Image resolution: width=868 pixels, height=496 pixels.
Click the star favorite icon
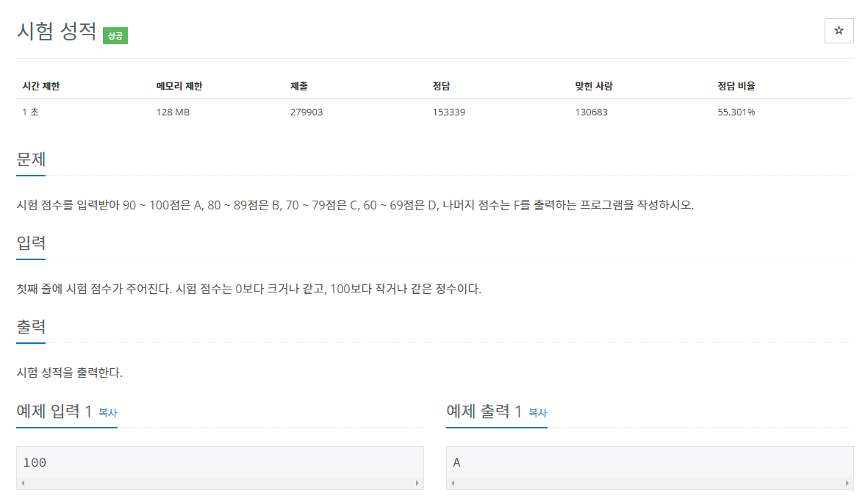tap(839, 30)
